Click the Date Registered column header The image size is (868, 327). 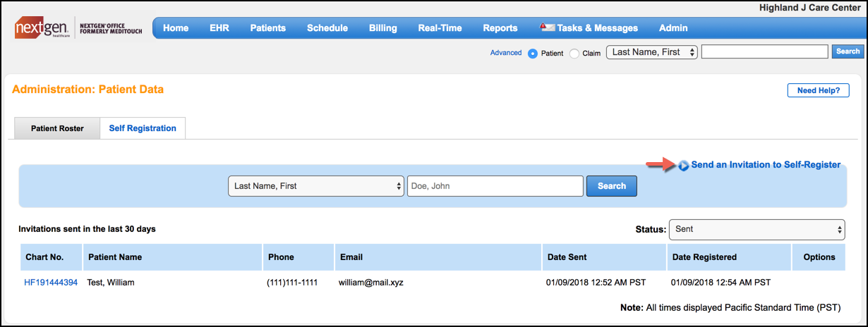pos(729,257)
